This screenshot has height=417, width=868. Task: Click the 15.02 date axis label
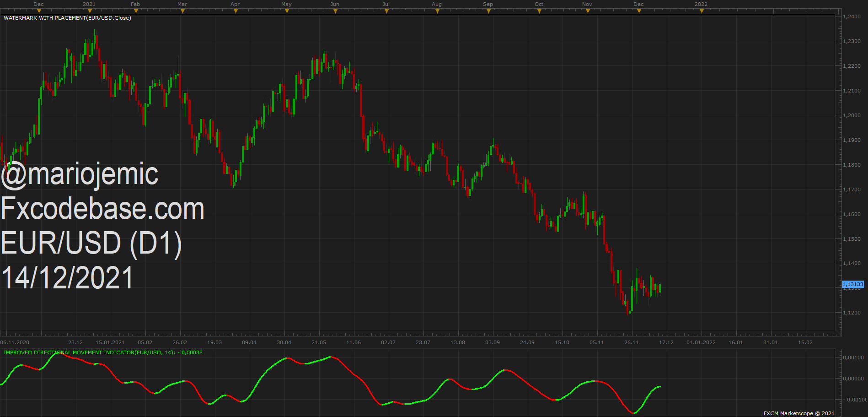click(805, 342)
